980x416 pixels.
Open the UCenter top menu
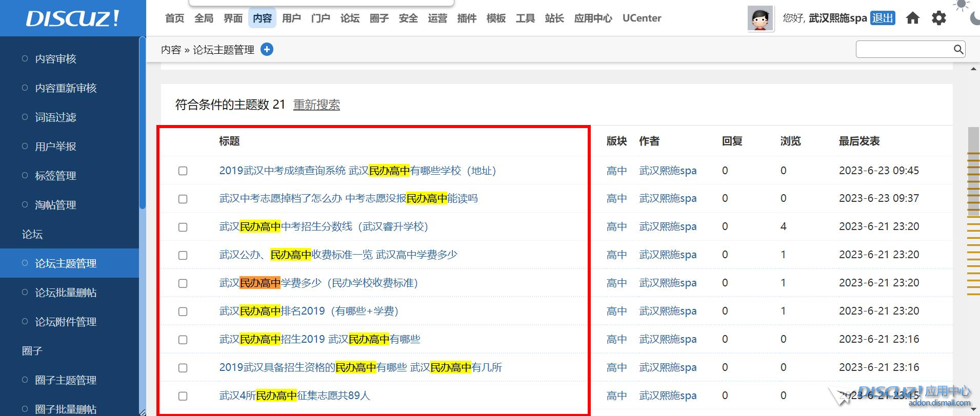(642, 18)
